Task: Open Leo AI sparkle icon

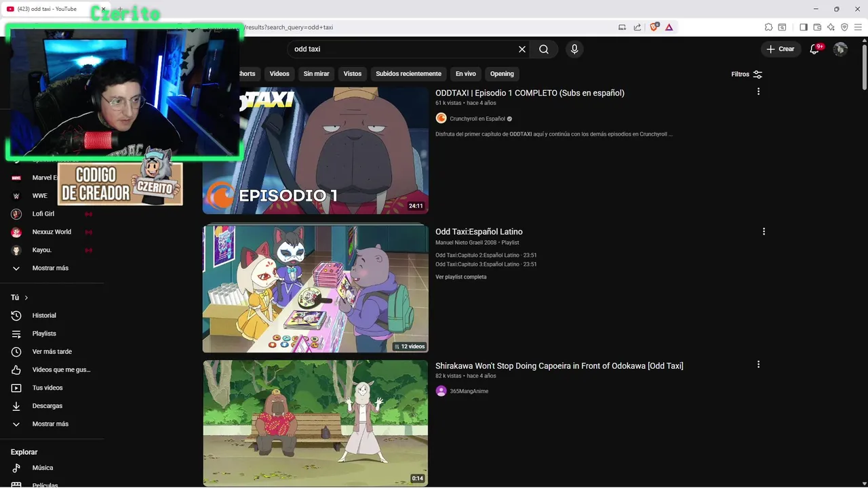Action: 831,27
